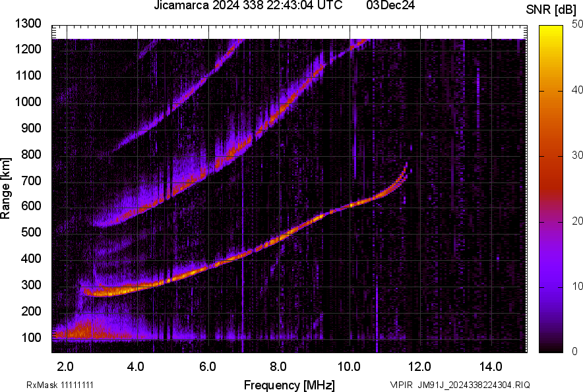Click the range tick label '200'
583x392 pixels.
(x=31, y=311)
